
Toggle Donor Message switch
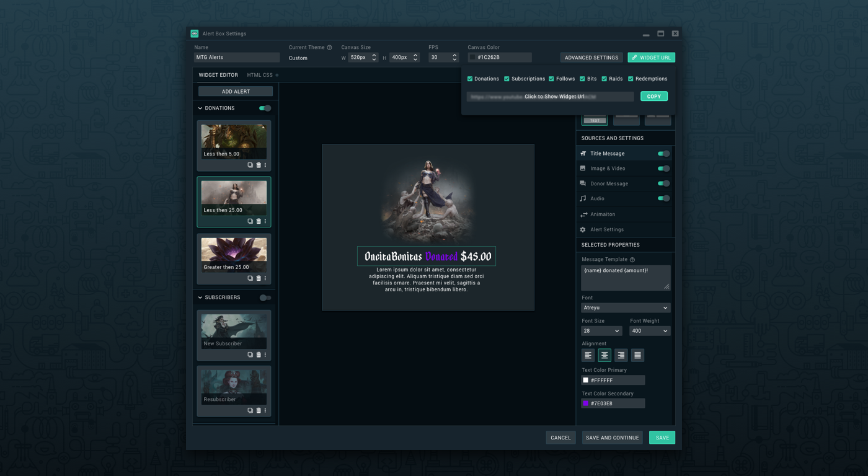[x=663, y=183]
